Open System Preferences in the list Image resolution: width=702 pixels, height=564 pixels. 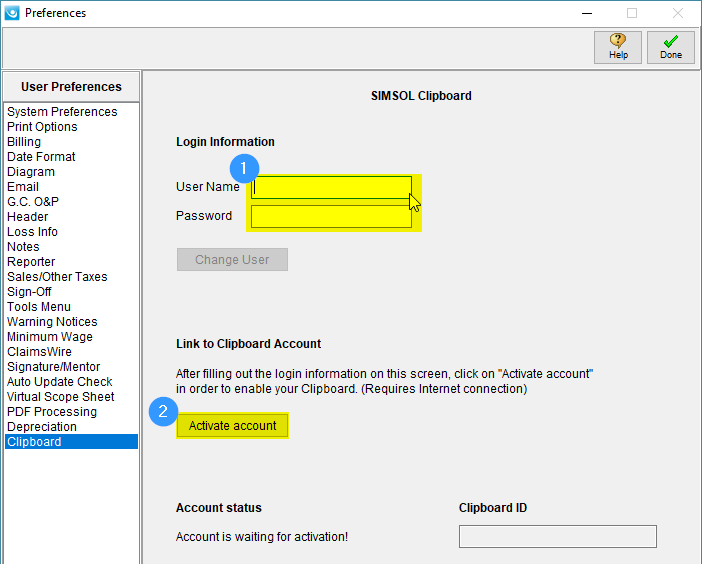[71, 111]
